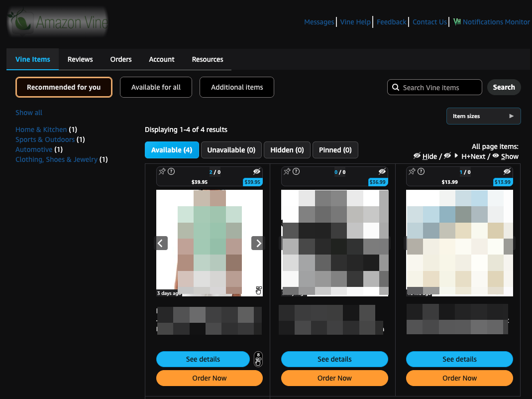This screenshot has height=399, width=532.
Task: Click the variations icon beside first See details
Action: (258, 359)
